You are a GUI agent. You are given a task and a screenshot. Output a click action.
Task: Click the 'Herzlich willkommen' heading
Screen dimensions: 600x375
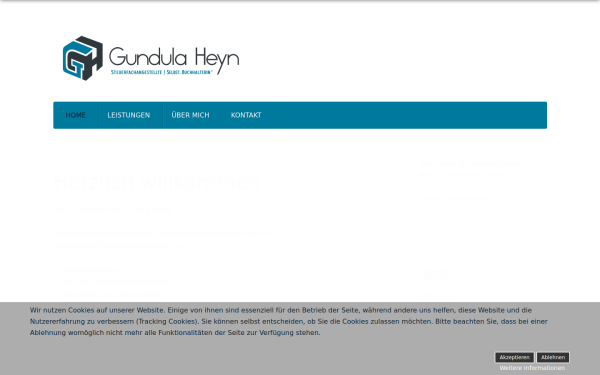(157, 182)
